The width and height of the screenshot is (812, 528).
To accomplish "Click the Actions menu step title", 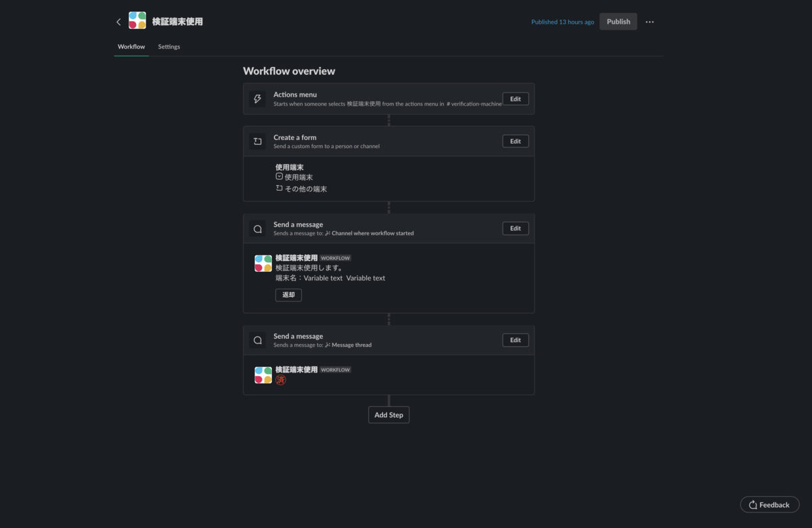I will point(295,95).
